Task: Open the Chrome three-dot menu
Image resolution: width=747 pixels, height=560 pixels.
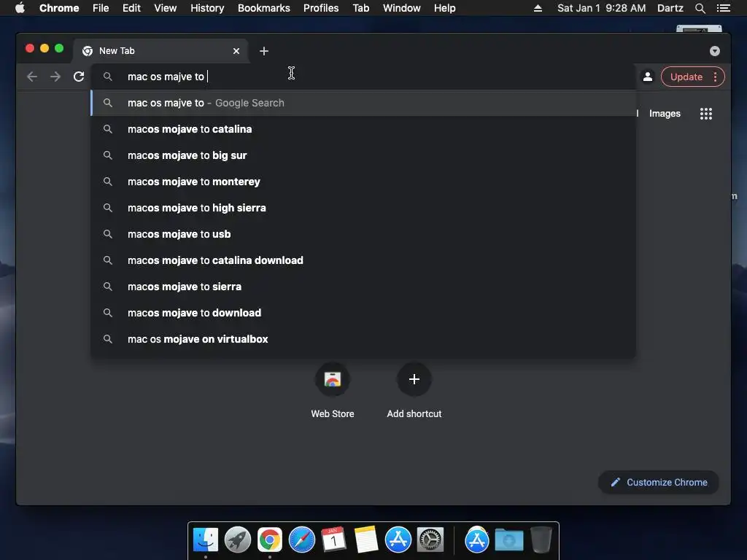Action: [x=715, y=77]
